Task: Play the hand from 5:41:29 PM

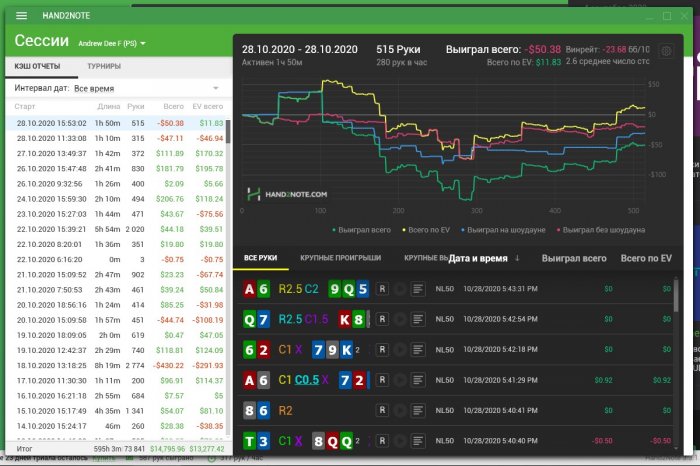Action: click(400, 380)
